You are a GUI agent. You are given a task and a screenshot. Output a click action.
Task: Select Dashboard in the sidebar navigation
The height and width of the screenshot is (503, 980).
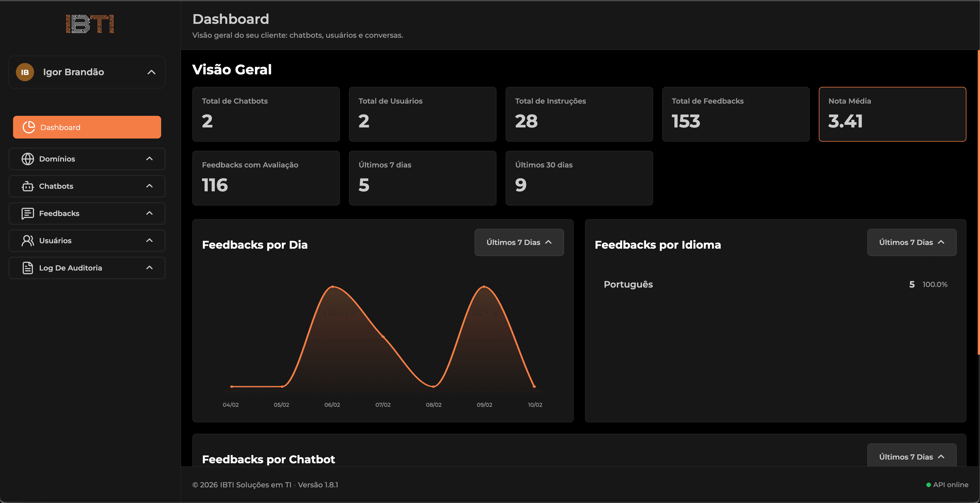pyautogui.click(x=87, y=127)
